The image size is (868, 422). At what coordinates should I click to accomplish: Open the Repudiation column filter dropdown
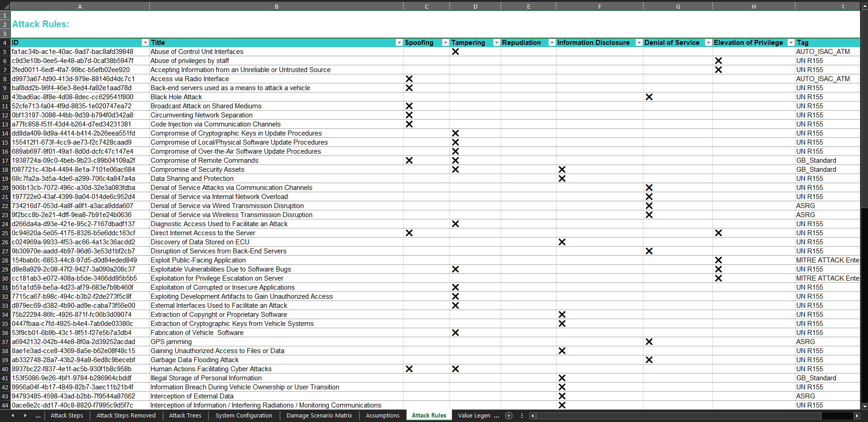(552, 42)
